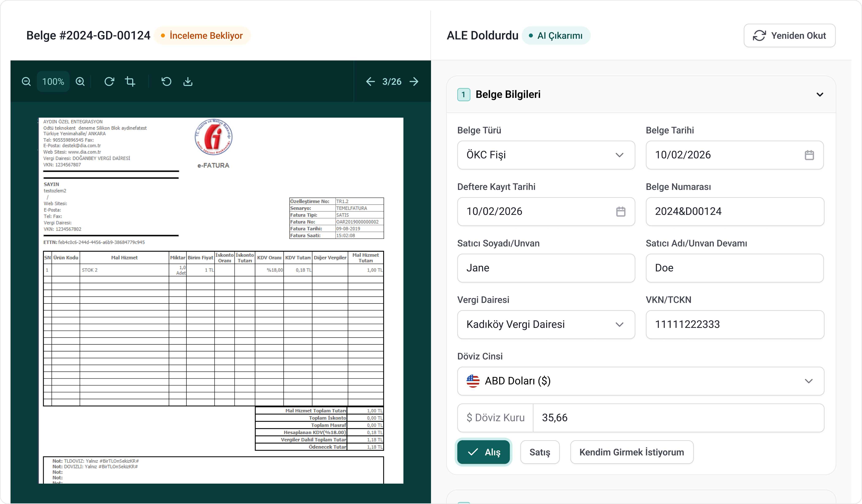Viewport: 862px width, 504px height.
Task: Open Vergi Dairesi dropdown
Action: 546,324
